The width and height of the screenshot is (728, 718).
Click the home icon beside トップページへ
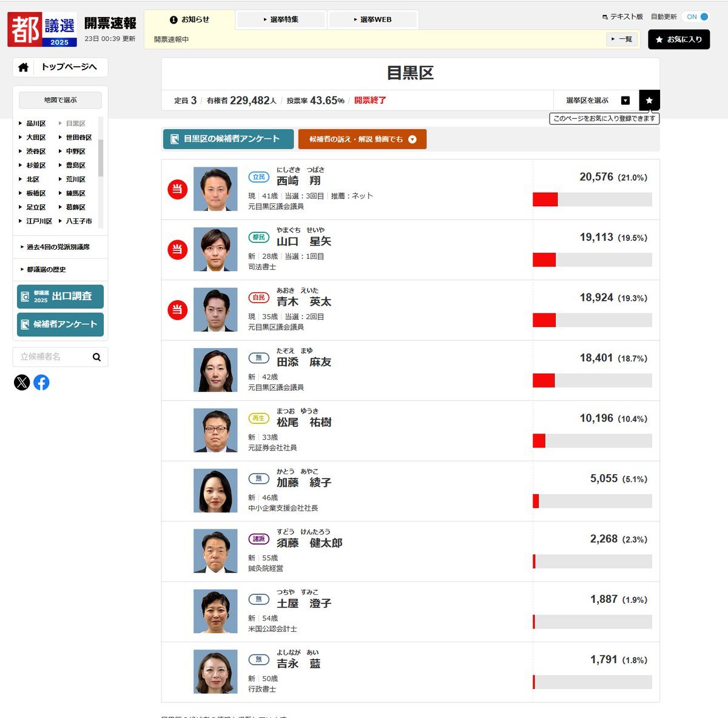pos(23,67)
